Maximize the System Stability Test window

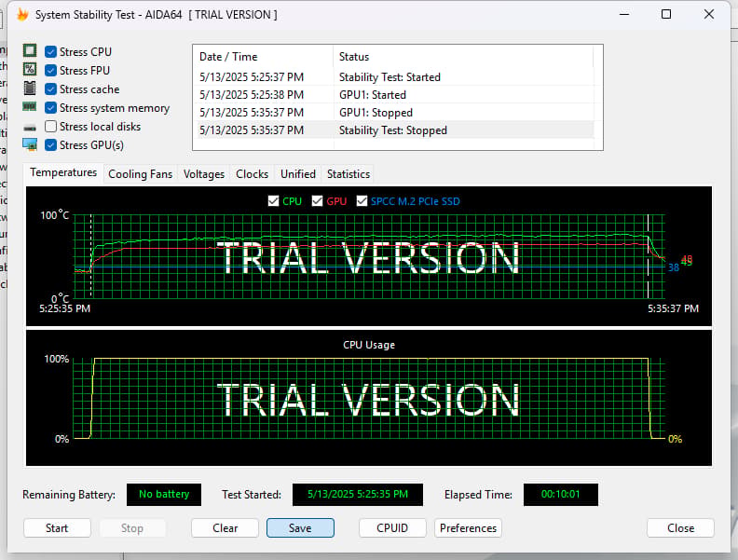tap(666, 14)
